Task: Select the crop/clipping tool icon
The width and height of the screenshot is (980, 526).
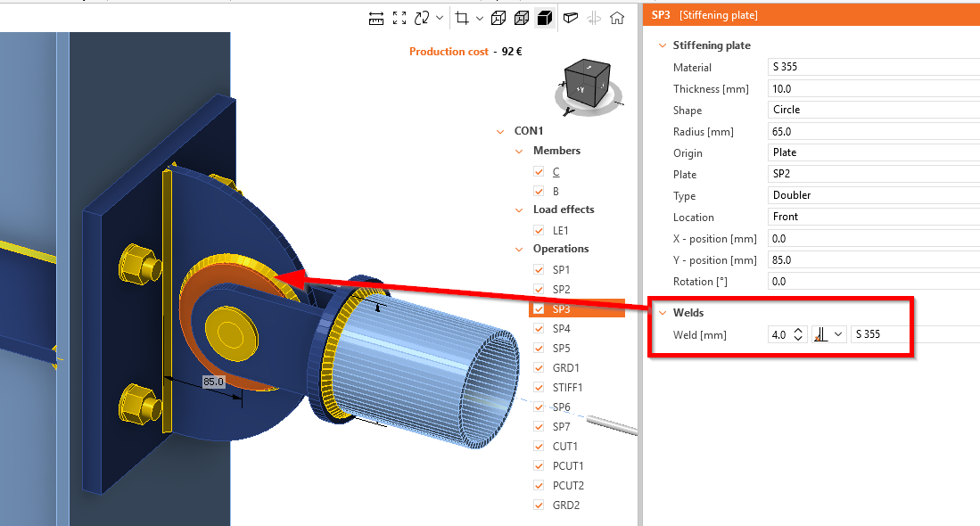Action: pos(462,18)
